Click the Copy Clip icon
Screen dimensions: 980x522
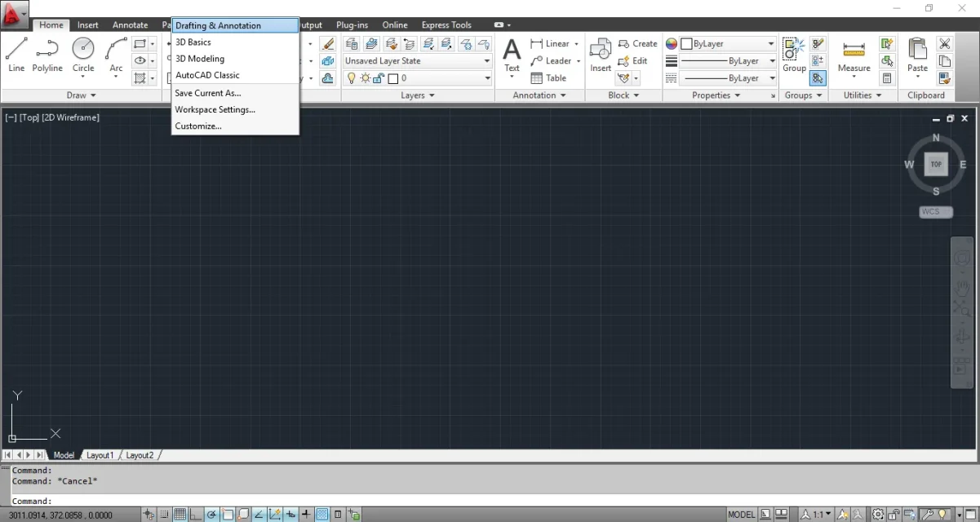coord(945,61)
